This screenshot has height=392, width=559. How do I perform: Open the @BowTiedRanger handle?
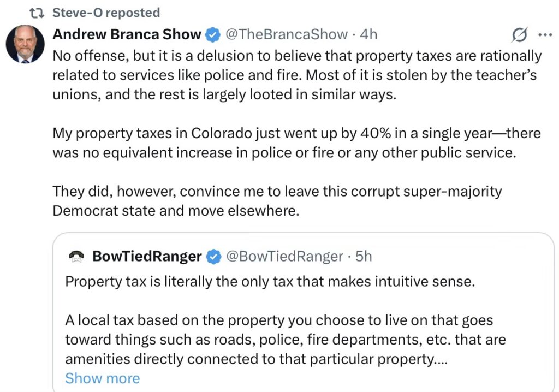click(284, 256)
